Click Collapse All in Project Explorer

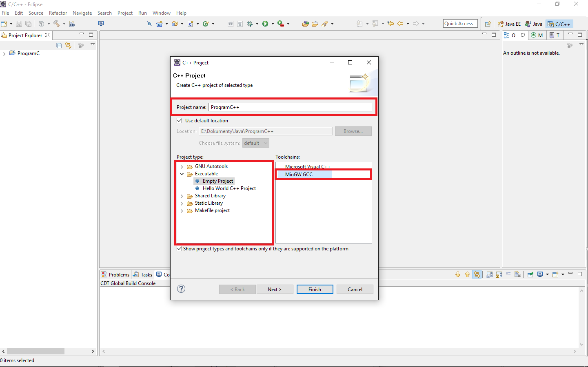pos(59,45)
